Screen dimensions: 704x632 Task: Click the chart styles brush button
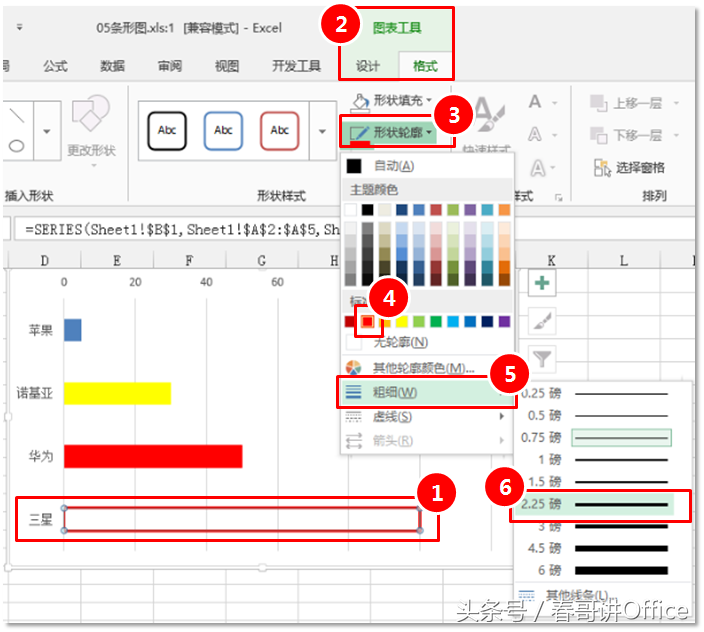pos(542,320)
